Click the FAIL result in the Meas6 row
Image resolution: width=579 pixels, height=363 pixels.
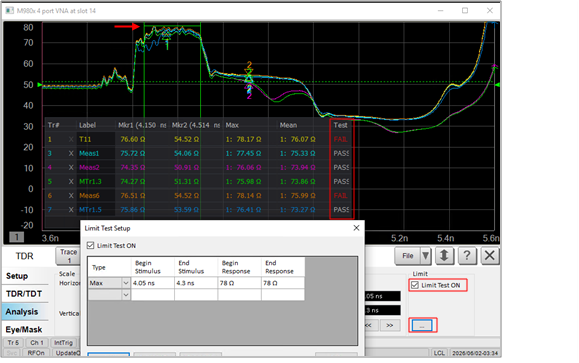click(x=340, y=195)
